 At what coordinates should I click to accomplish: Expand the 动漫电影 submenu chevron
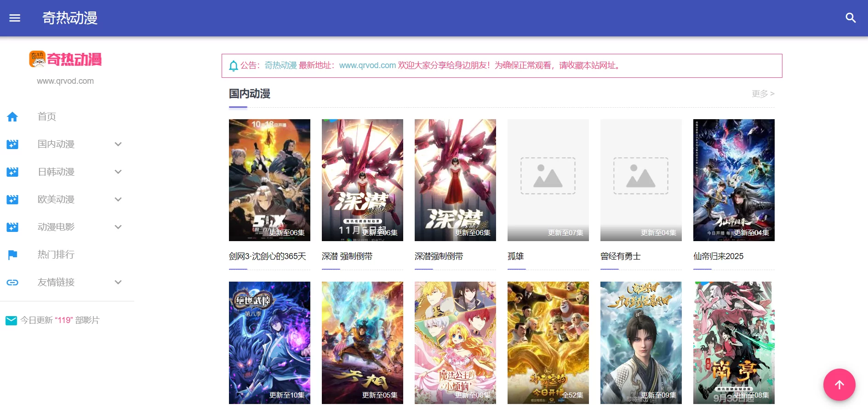click(x=118, y=227)
